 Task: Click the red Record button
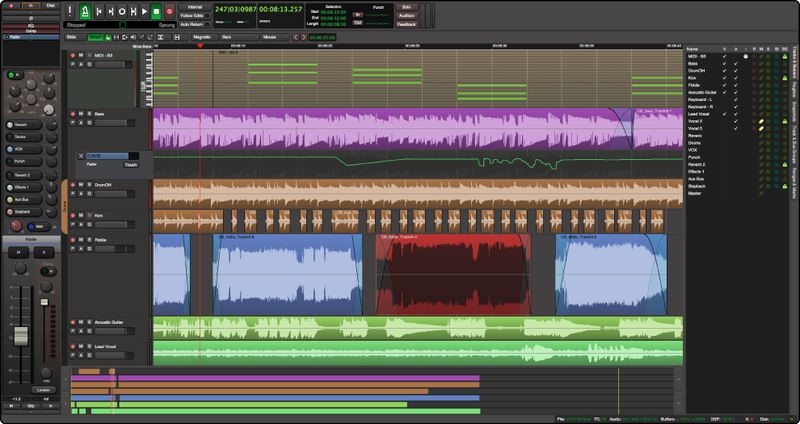pos(170,11)
